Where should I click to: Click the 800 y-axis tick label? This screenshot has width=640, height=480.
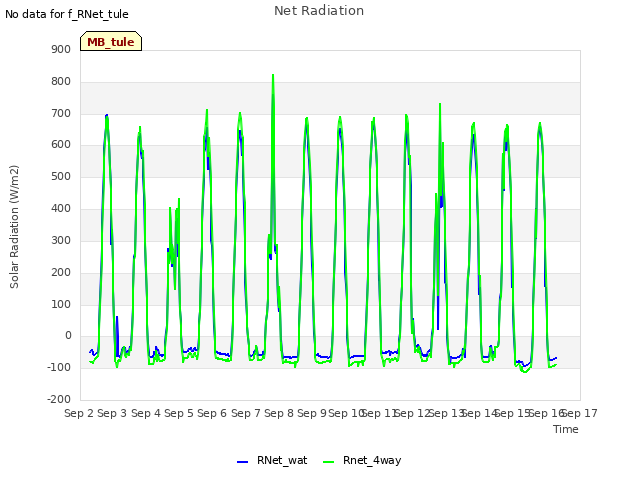[x=61, y=82]
